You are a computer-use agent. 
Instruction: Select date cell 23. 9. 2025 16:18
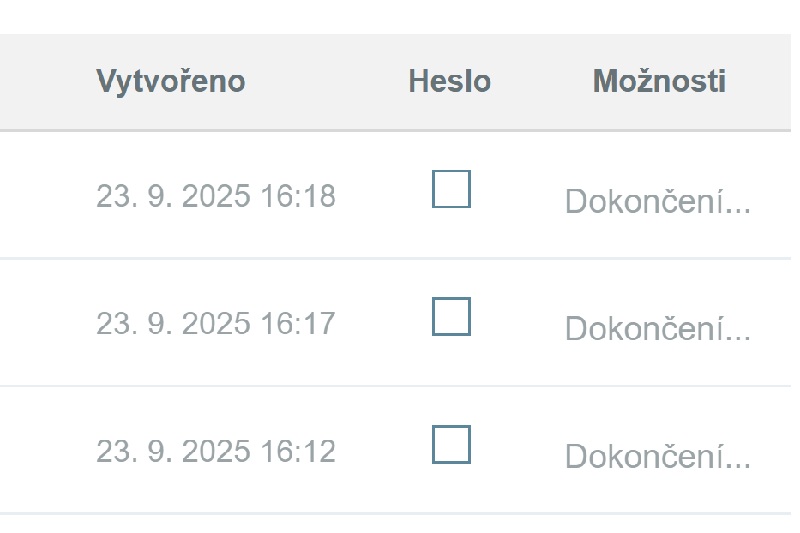pos(216,196)
